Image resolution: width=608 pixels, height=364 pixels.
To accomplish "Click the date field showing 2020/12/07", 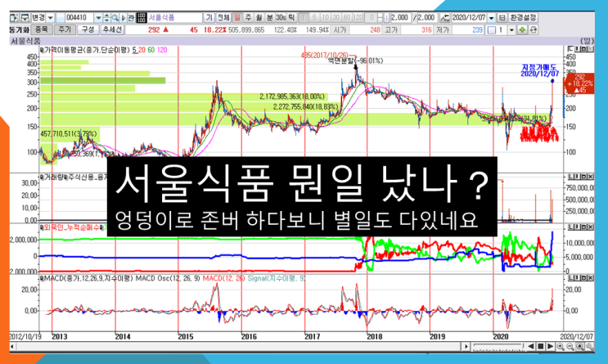I will (x=469, y=18).
